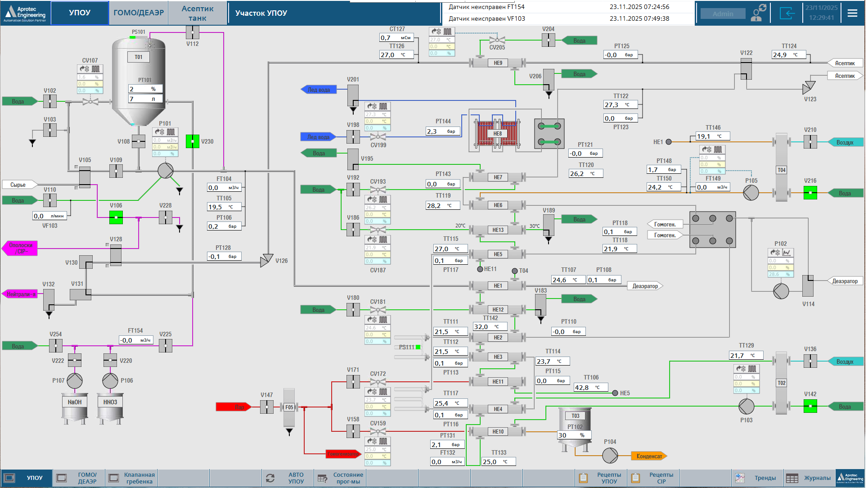Open the CV193 control valve popup
Screen dimensions: 868x488
click(x=378, y=190)
